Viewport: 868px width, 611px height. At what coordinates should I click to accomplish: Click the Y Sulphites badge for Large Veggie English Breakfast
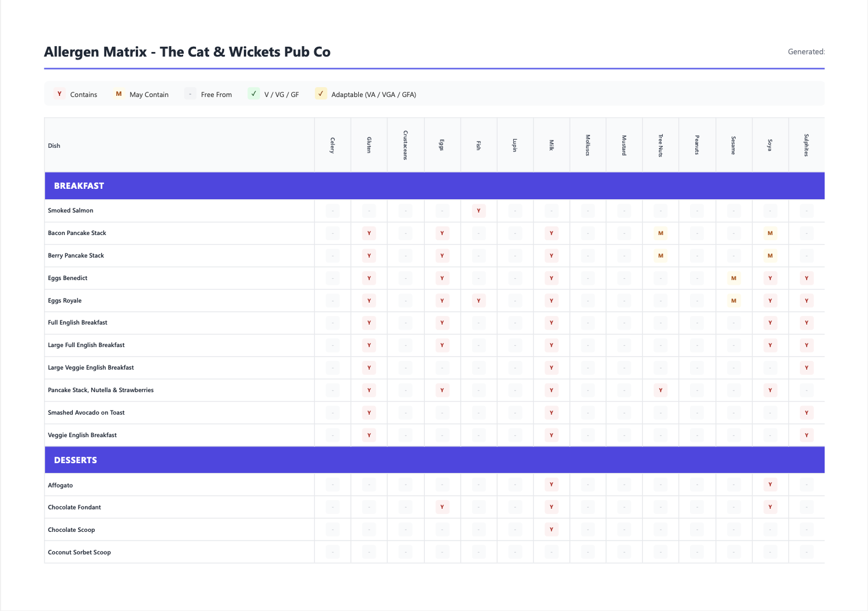pyautogui.click(x=806, y=368)
